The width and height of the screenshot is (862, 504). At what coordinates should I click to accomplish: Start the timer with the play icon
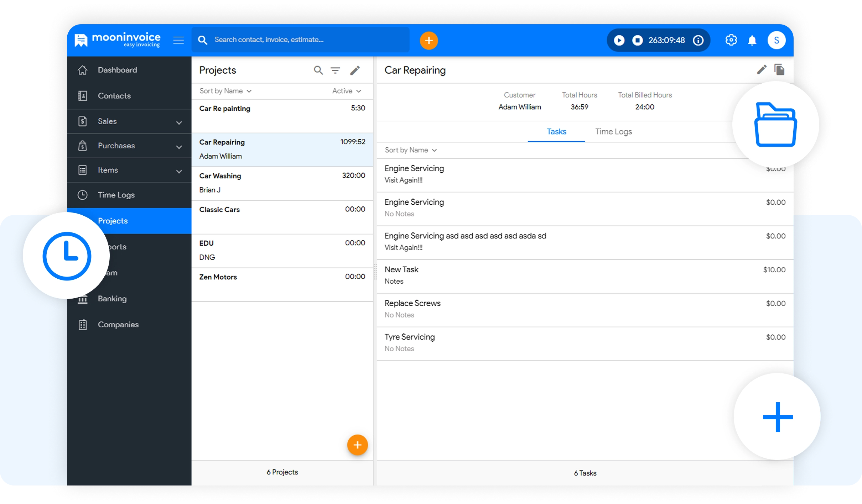(x=619, y=40)
